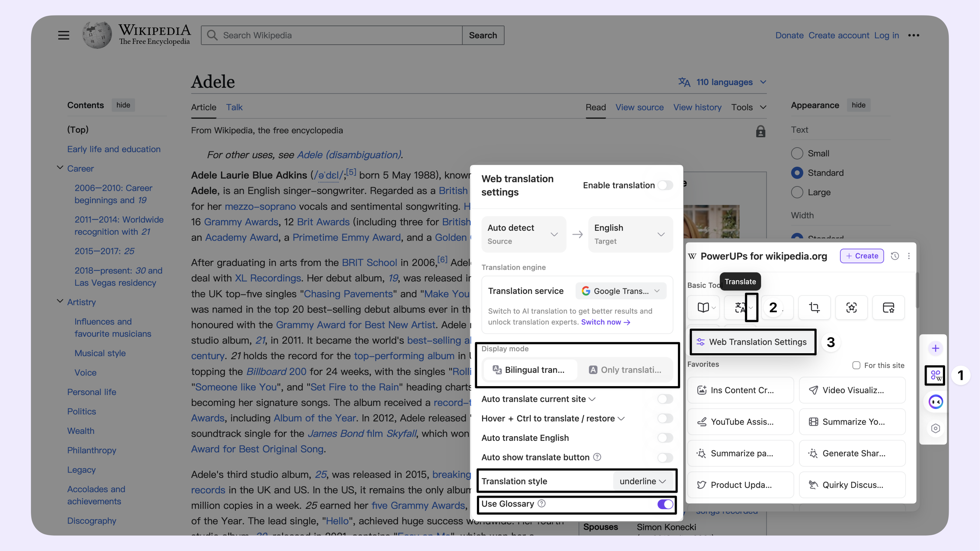Switch to Only translation display mode

point(625,370)
